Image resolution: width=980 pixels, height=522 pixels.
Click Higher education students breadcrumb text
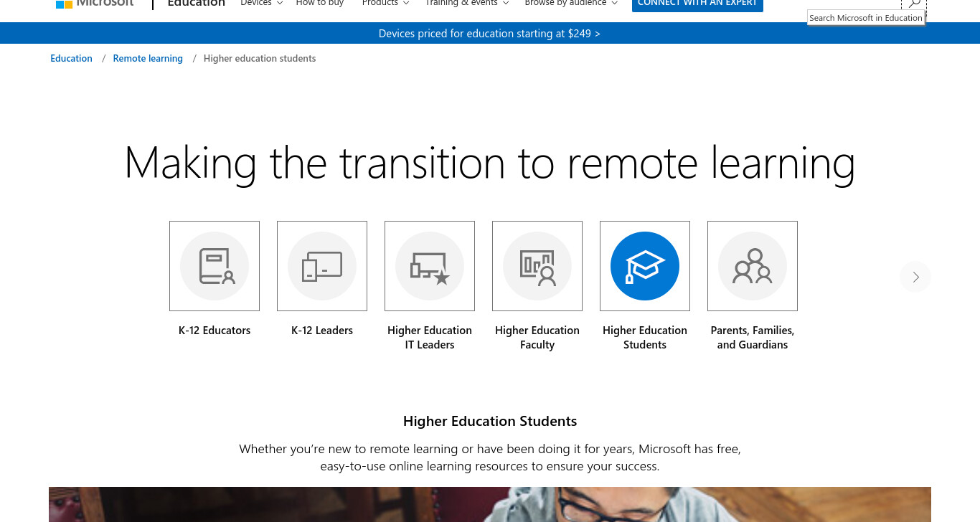tap(260, 58)
